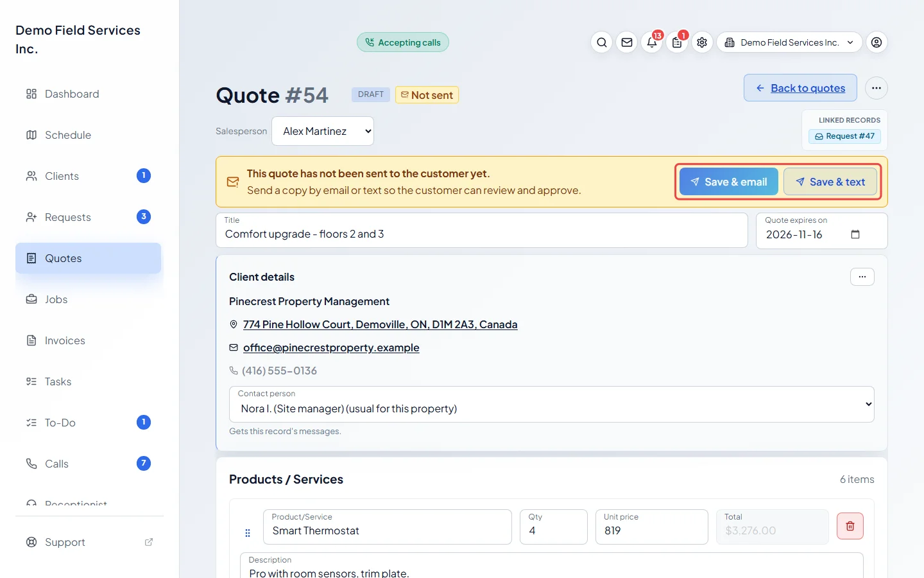Click the Description field of Smart Thermostat
The image size is (924, 578).
552,566
